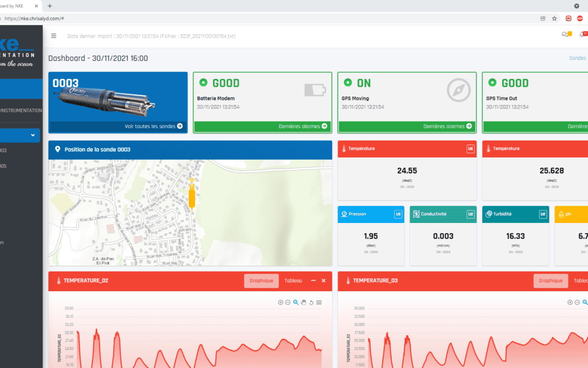Image resolution: width=588 pixels, height=368 pixels.
Task: Close the TEMPERATURE_02 panel
Action: tap(323, 281)
